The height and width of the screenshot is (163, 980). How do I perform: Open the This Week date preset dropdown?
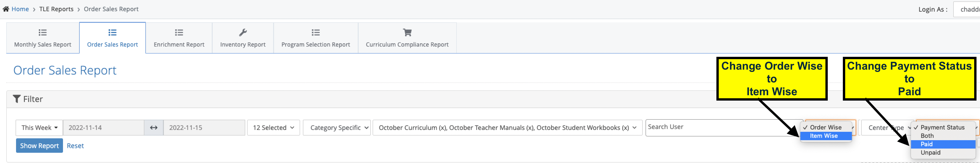coord(39,128)
